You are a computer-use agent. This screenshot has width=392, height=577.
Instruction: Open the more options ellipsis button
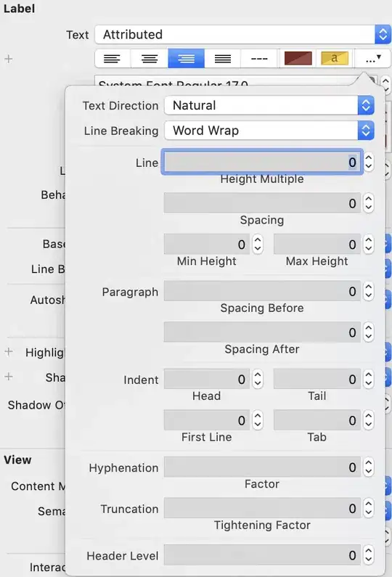pyautogui.click(x=372, y=59)
